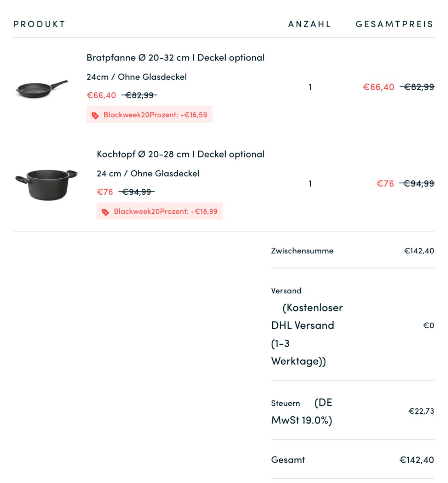Image resolution: width=448 pixels, height=483 pixels.
Task: Click the Zwischensumme label
Action: pos(302,251)
